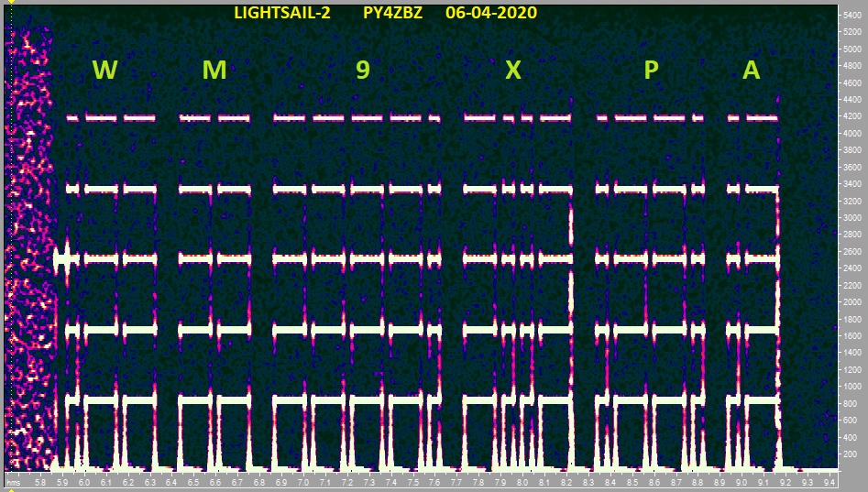This screenshot has width=868, height=492.
Task: Click the 8.0 tick on the time axis
Action: coord(522,483)
